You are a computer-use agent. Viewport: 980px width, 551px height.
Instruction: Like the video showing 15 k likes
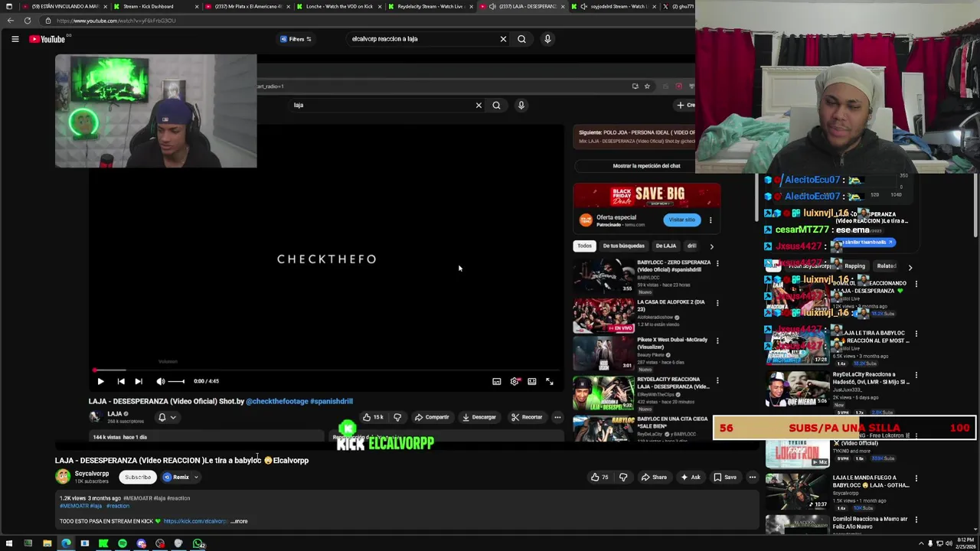[373, 417]
